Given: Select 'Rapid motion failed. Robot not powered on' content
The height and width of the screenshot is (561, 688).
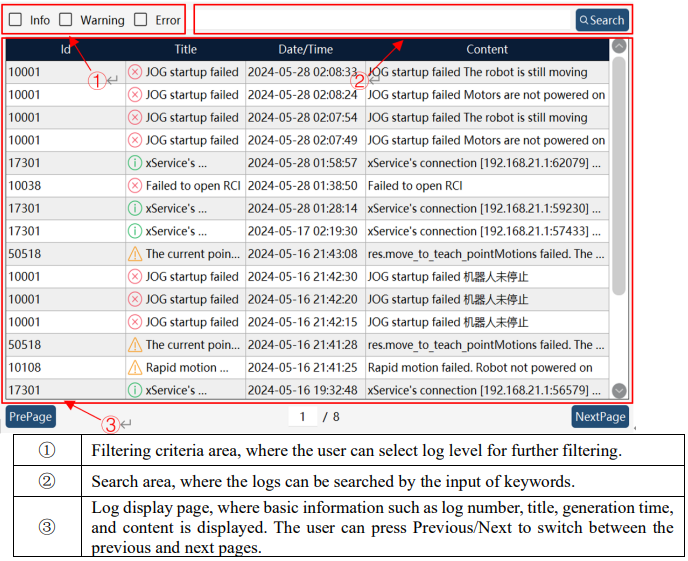Looking at the screenshot, I should (487, 368).
